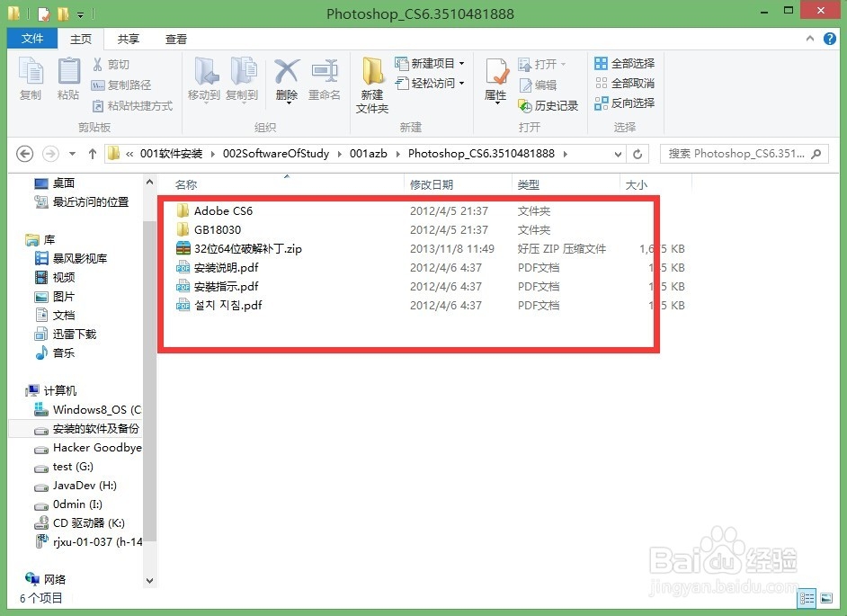The image size is (847, 616).
Task: Click the Cut (剪切) scissors icon
Action: pyautogui.click(x=98, y=65)
